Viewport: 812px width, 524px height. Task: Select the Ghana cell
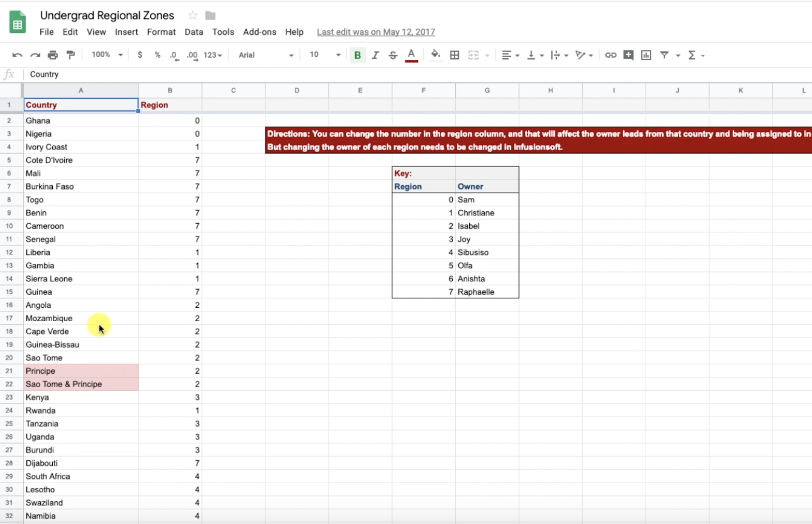pos(81,120)
